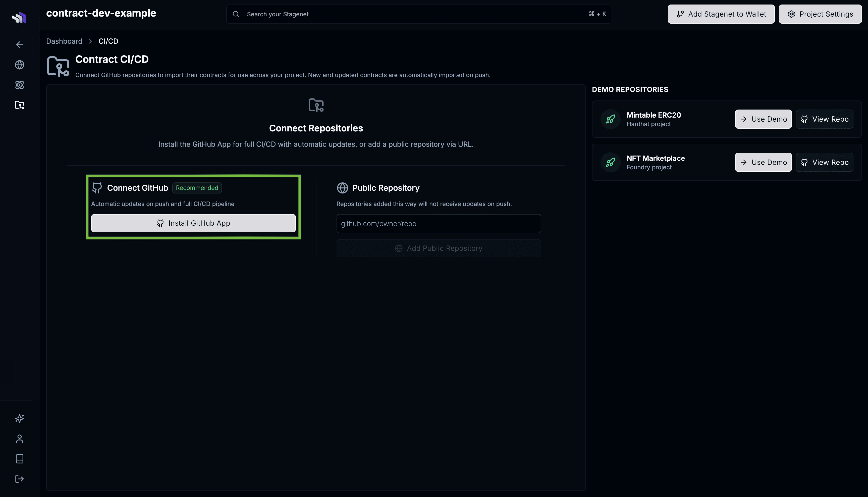Click the github.com/owner/repo input field
The height and width of the screenshot is (497, 868).
pyautogui.click(x=439, y=224)
